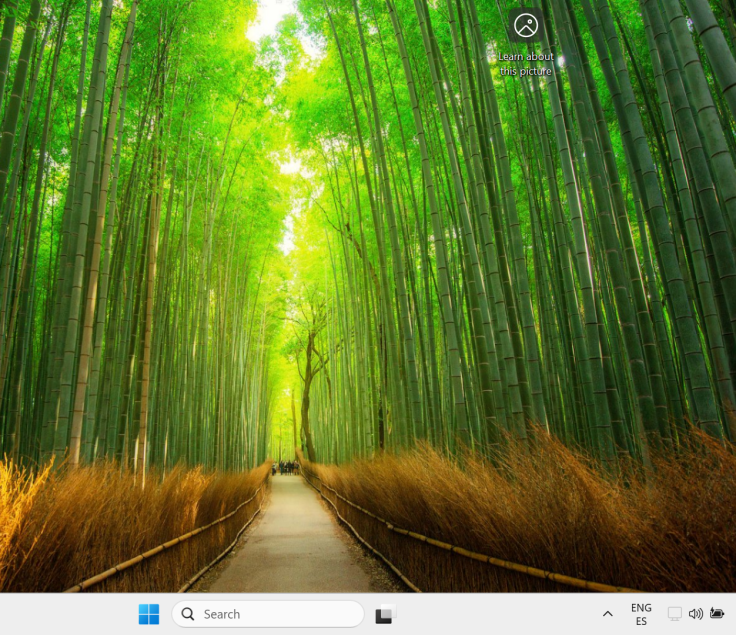The height and width of the screenshot is (635, 736).
Task: Click the distant people on the wallpaper path
Action: pyautogui.click(x=286, y=466)
